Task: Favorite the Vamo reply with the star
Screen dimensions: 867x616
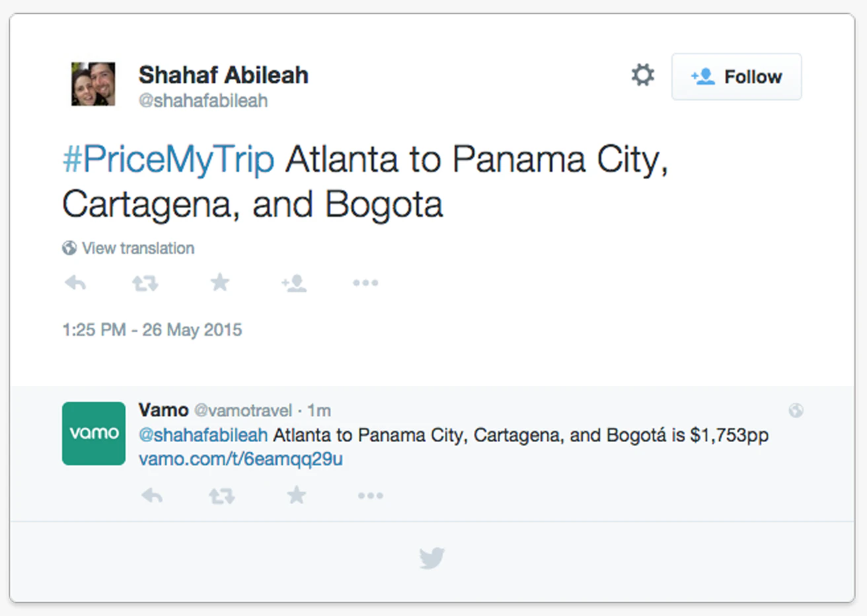Action: (297, 495)
